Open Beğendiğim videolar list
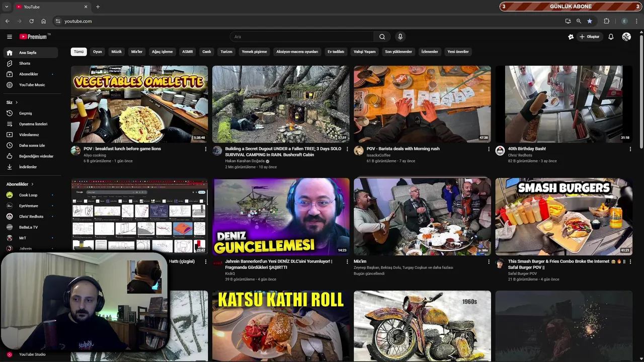This screenshot has height=362, width=644. click(x=30, y=156)
